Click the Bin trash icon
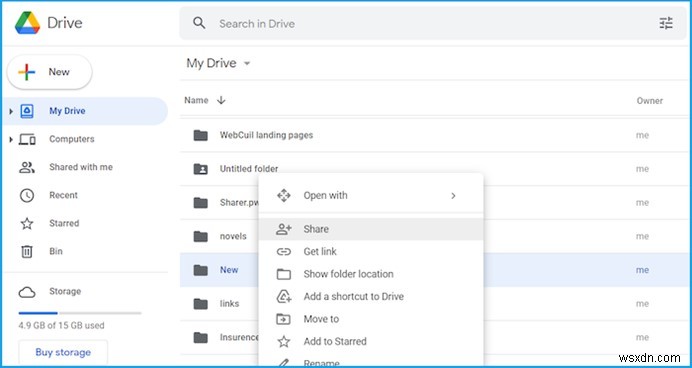Viewport: 692px width, 368px height. tap(27, 252)
